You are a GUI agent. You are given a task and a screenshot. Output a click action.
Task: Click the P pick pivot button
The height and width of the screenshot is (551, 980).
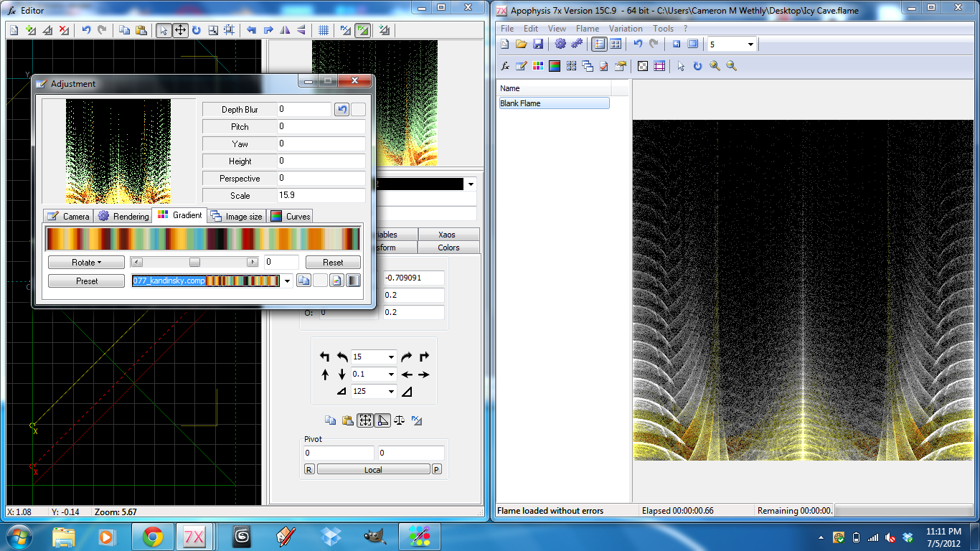436,470
